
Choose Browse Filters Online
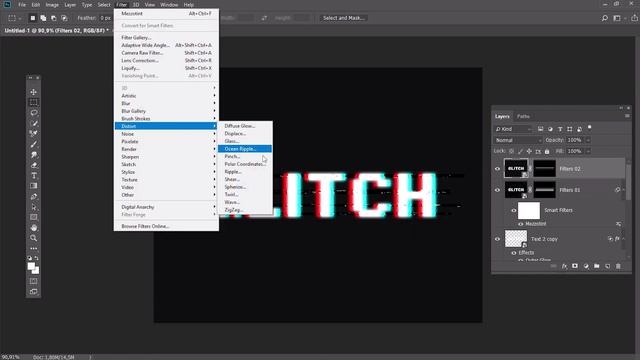coord(167,226)
